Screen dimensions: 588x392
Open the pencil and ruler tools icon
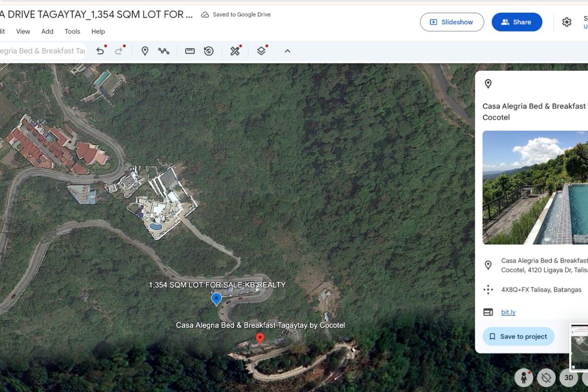235,51
